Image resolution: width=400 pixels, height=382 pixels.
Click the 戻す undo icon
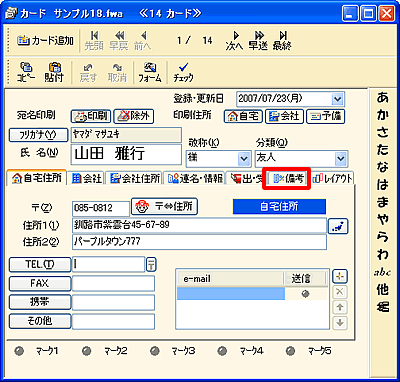[x=88, y=72]
